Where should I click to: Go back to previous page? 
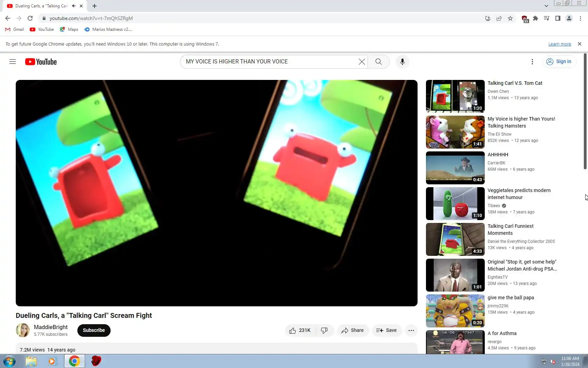(x=8, y=18)
